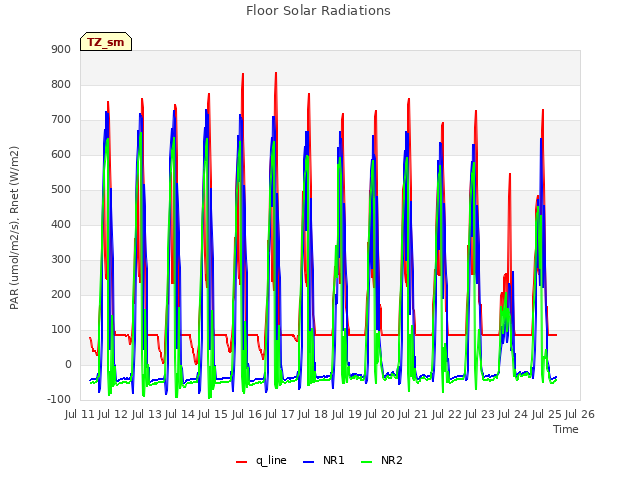640x480 pixels.
Task: Click the Time x-axis label
Action: coord(566,429)
